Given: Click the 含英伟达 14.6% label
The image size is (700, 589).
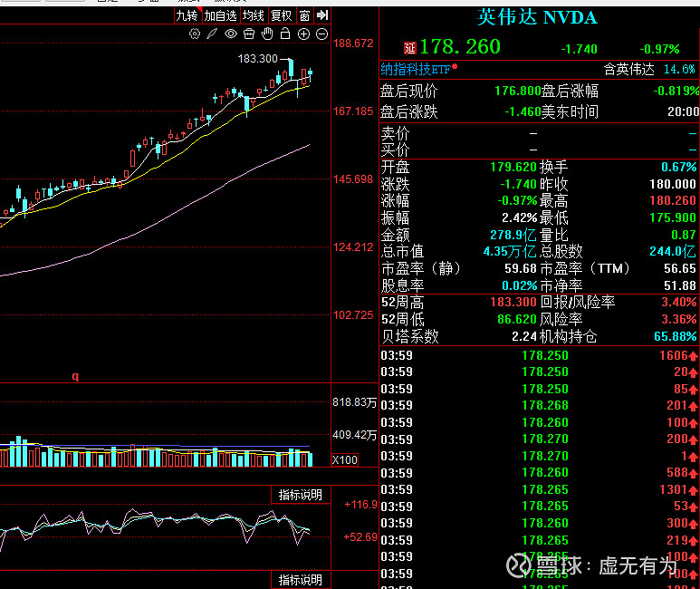Looking at the screenshot, I should [x=649, y=69].
